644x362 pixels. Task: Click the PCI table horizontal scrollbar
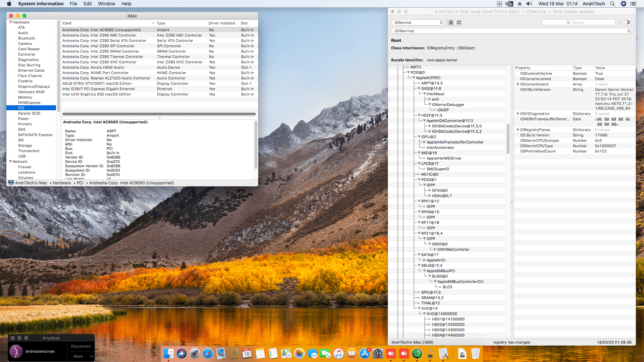159,114
